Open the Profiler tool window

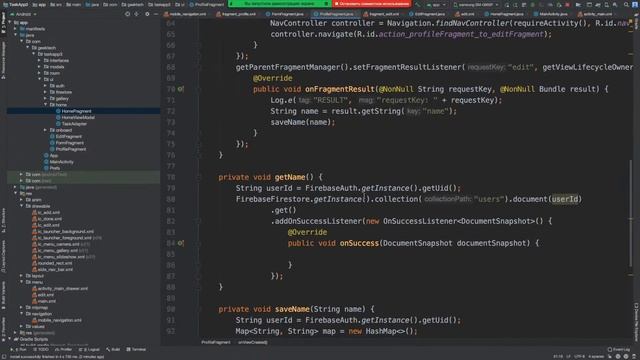[x=63, y=350]
